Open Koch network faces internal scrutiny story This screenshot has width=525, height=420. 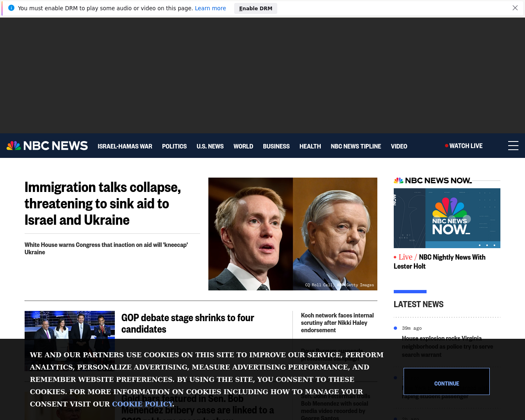coord(338,322)
